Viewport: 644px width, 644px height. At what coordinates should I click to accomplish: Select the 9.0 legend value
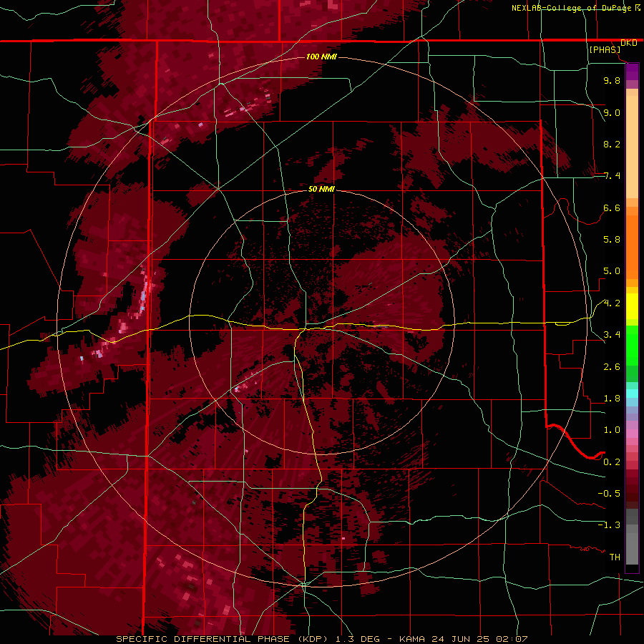coord(612,112)
